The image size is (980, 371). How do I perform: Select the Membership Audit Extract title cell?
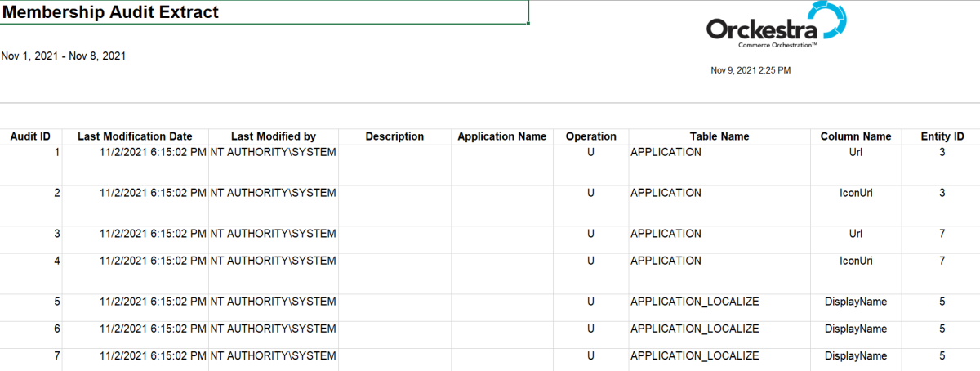(x=111, y=12)
